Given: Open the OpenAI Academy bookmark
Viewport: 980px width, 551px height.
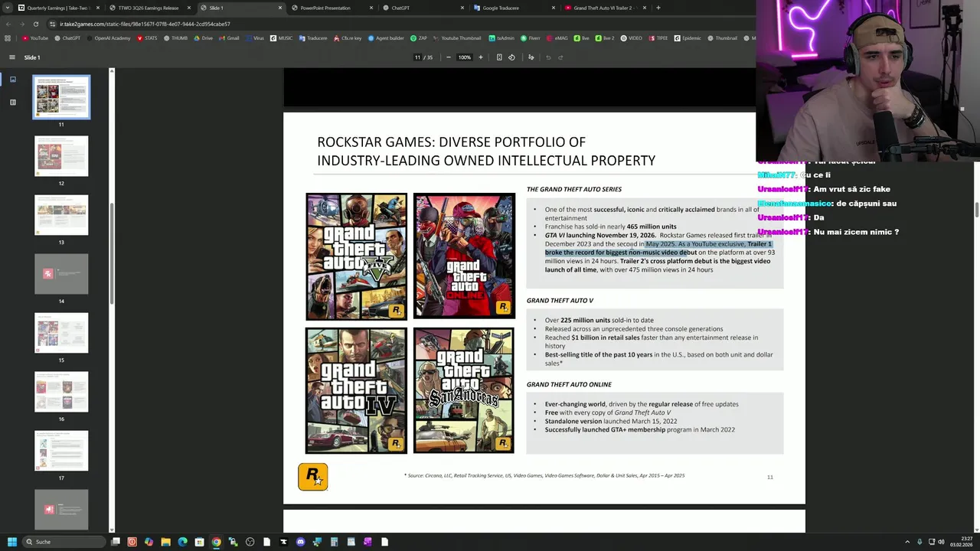Looking at the screenshot, I should coord(109,38).
